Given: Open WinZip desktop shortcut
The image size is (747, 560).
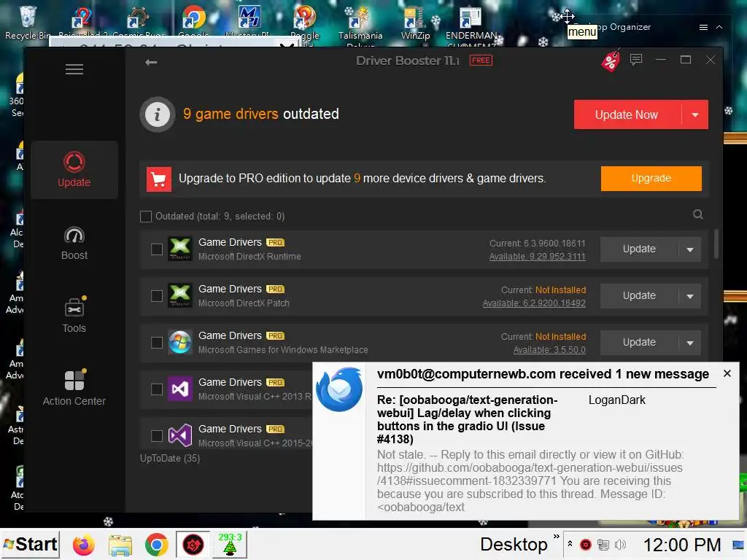Looking at the screenshot, I should coord(415,23).
